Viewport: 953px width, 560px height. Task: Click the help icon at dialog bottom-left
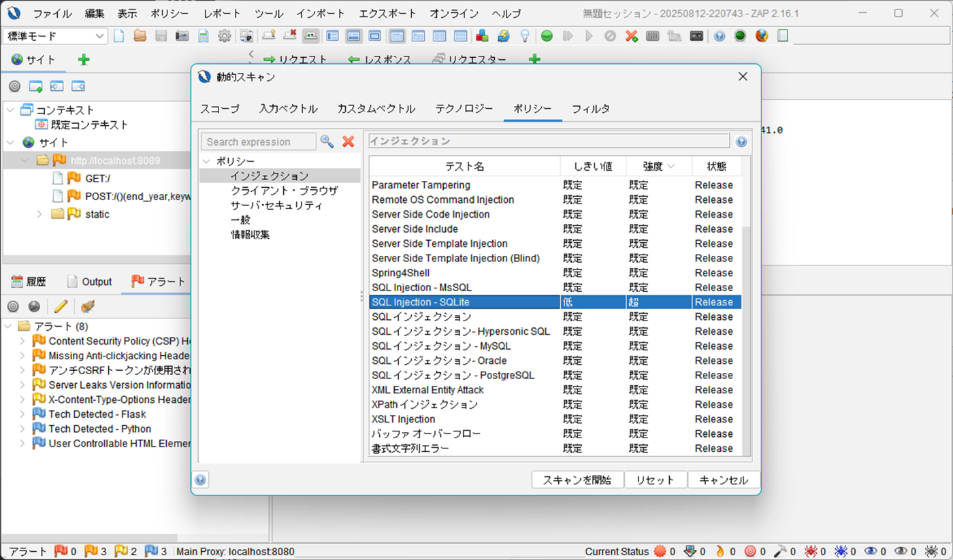pos(200,480)
